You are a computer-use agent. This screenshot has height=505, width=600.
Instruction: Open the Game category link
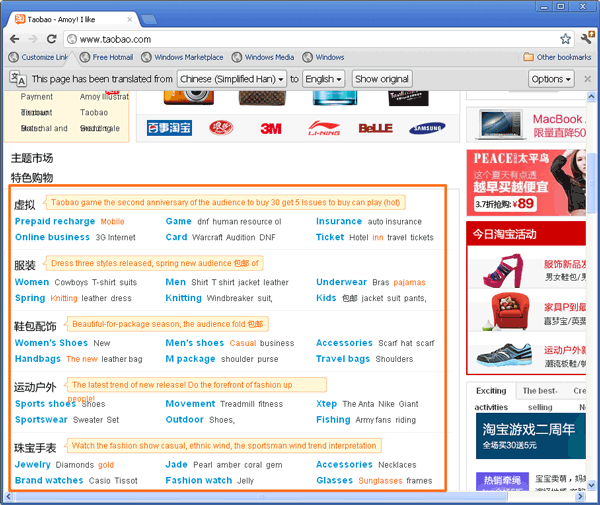click(x=178, y=221)
